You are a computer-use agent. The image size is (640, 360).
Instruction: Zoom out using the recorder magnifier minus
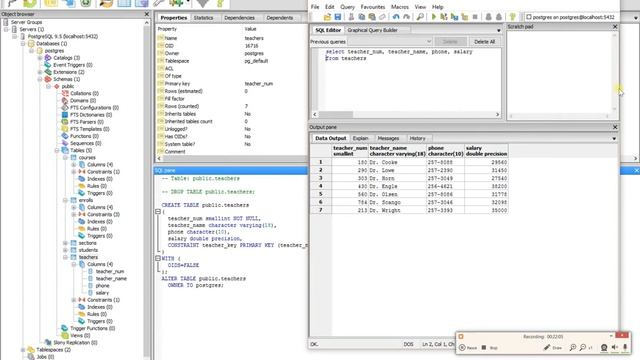[x=582, y=348]
